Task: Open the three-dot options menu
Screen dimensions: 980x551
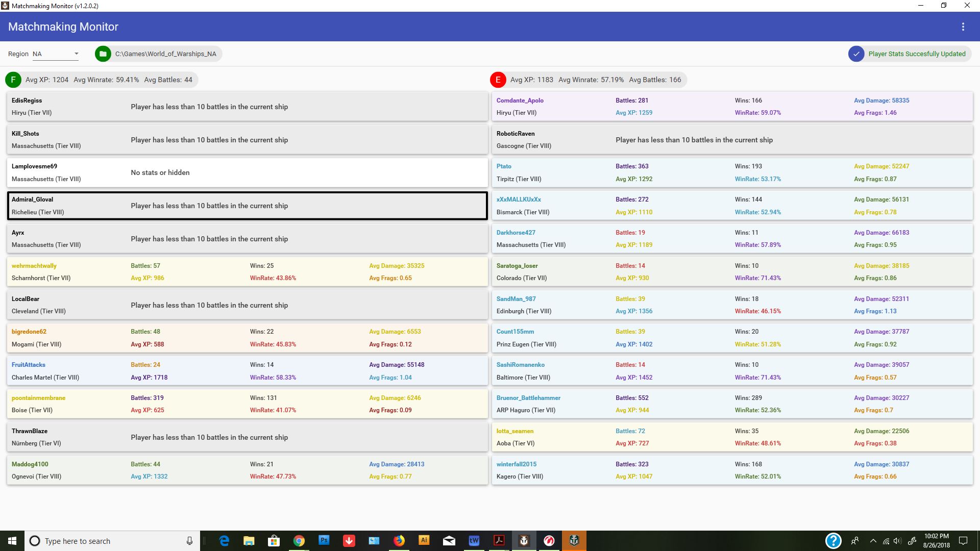Action: point(963,27)
